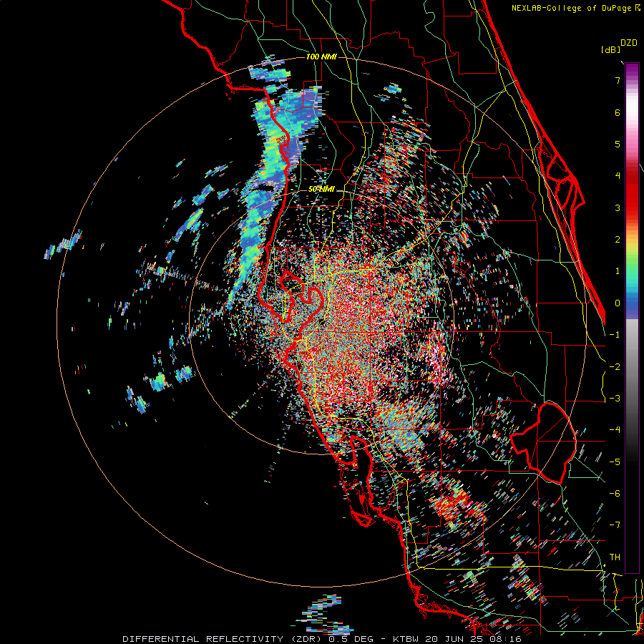Click the -7 dB tick label on scale

point(615,525)
